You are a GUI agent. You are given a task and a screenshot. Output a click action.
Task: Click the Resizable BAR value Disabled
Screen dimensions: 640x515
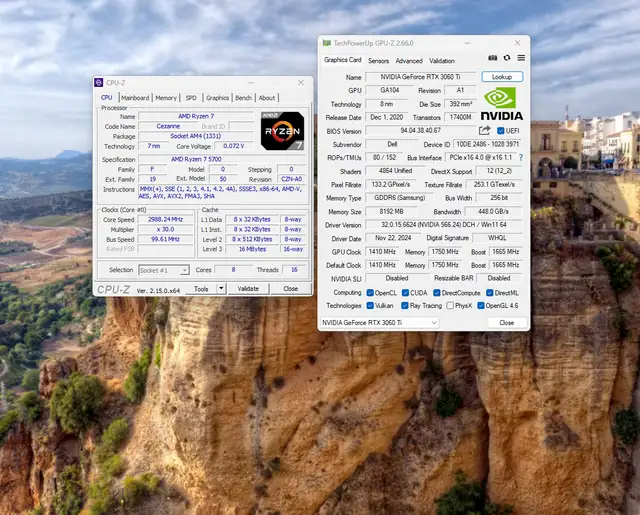pos(499,278)
